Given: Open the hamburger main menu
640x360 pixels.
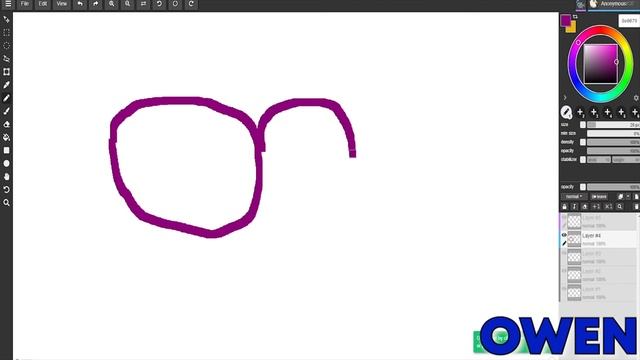Looking at the screenshot, I should pyautogui.click(x=8, y=4).
